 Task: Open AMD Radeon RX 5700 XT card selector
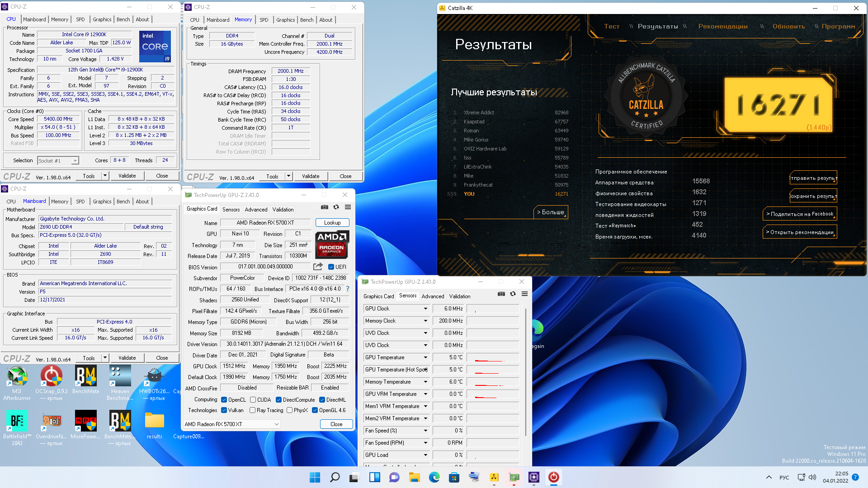(231, 424)
